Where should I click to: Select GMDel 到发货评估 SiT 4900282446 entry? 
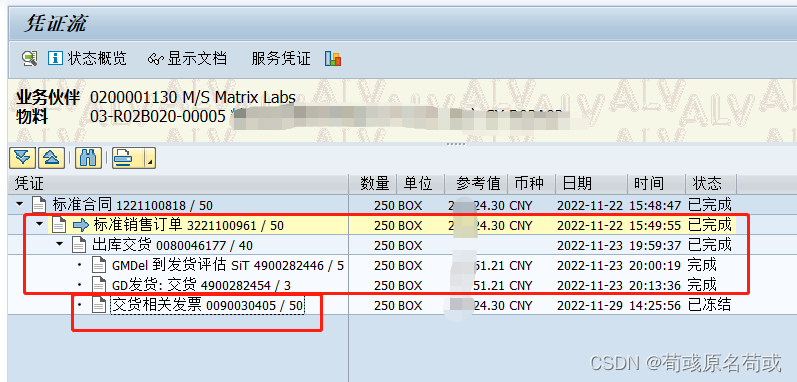(228, 265)
